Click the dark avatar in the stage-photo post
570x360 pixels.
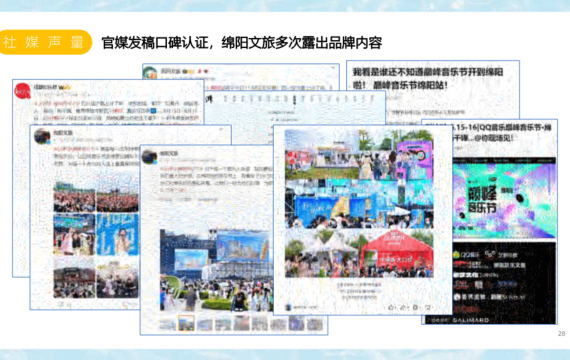[149, 157]
